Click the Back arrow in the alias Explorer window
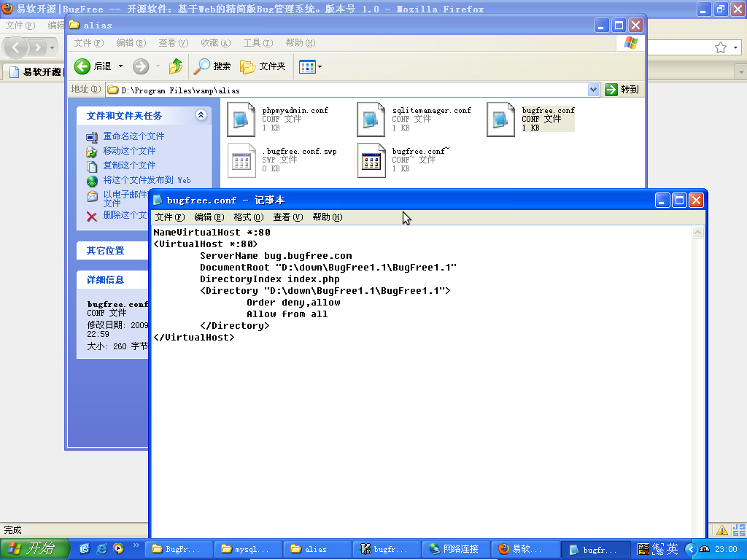 coord(82,66)
